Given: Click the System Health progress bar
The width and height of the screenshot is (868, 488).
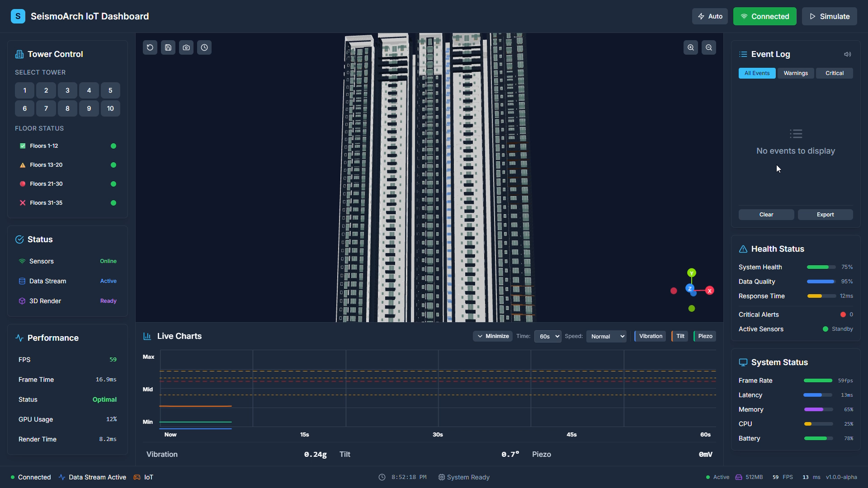Looking at the screenshot, I should 821,267.
